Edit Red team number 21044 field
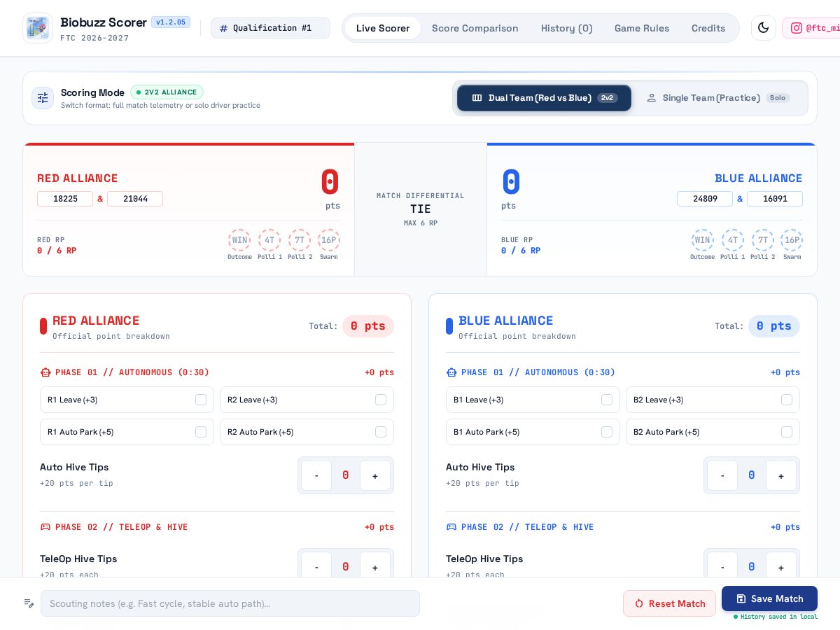 135,199
